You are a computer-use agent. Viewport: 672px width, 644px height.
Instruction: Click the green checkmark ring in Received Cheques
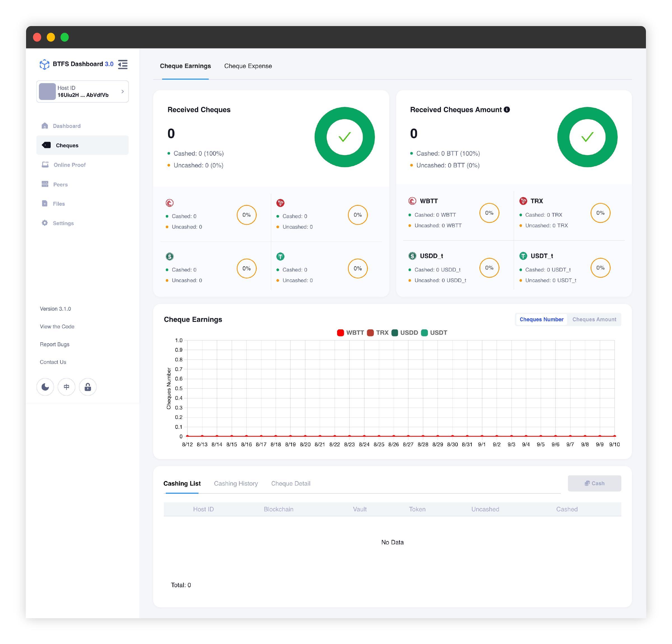tap(345, 137)
